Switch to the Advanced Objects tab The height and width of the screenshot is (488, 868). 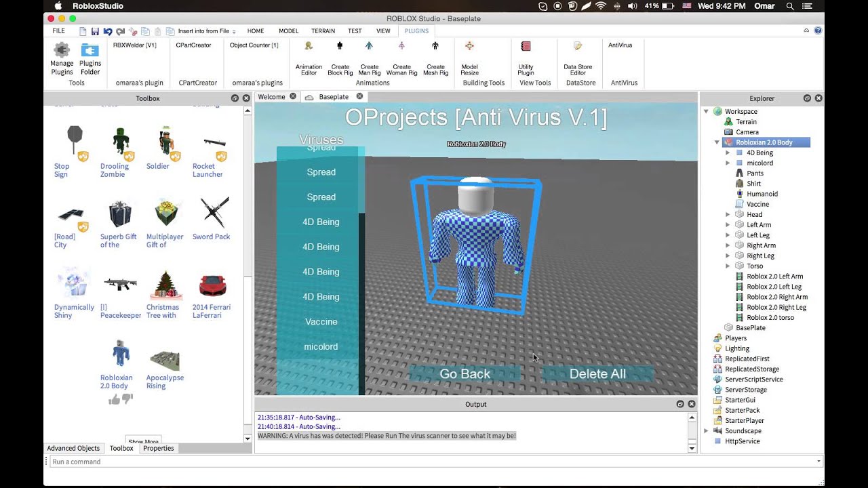tap(73, 448)
